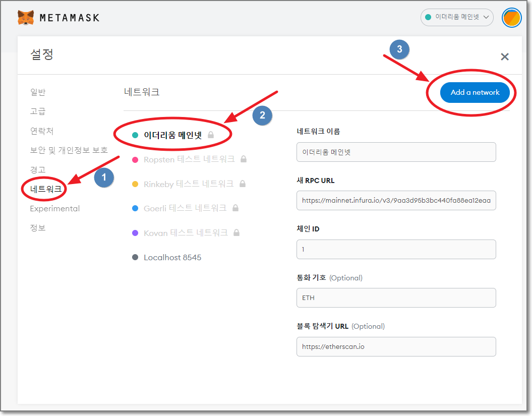Click the Add a network button

click(475, 92)
